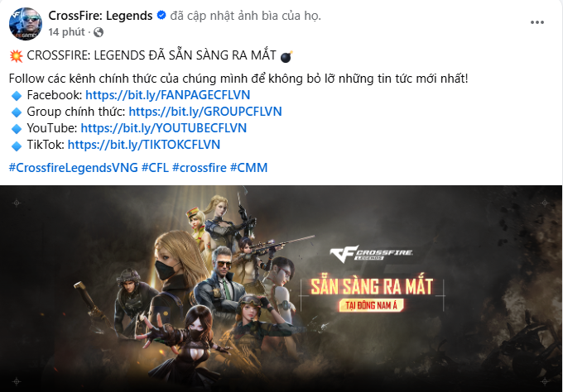Open the CrossFire: Legends profile picture

click(26, 24)
